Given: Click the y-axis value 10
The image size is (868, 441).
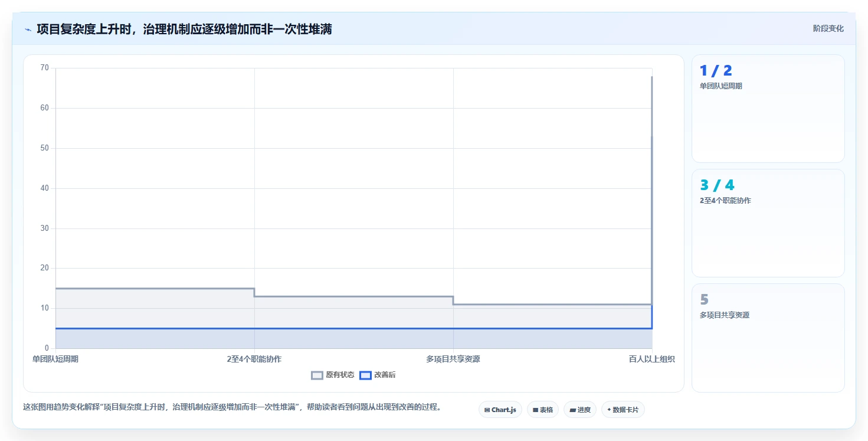Looking at the screenshot, I should [x=45, y=308].
